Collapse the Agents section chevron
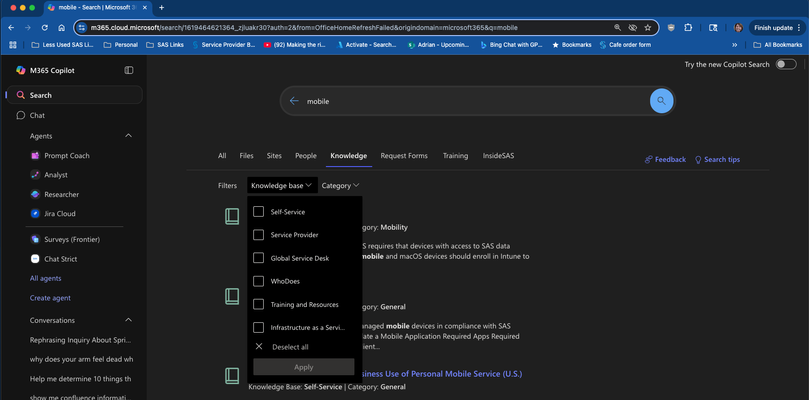The image size is (809, 400). tap(128, 136)
